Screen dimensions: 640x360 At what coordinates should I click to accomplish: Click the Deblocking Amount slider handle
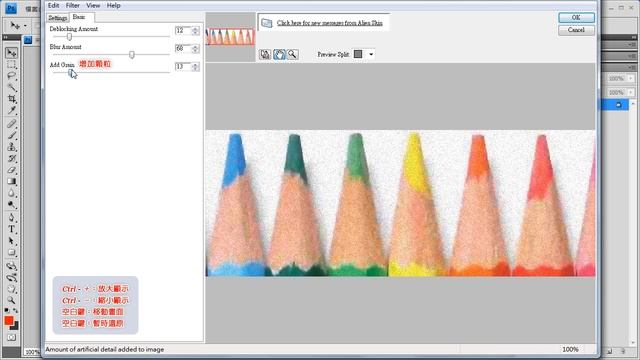pyautogui.click(x=69, y=37)
